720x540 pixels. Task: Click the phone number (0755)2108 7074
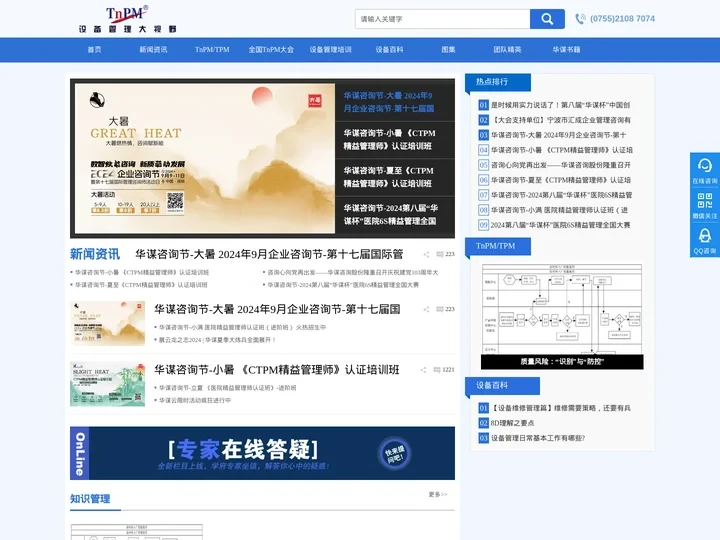[x=622, y=19]
